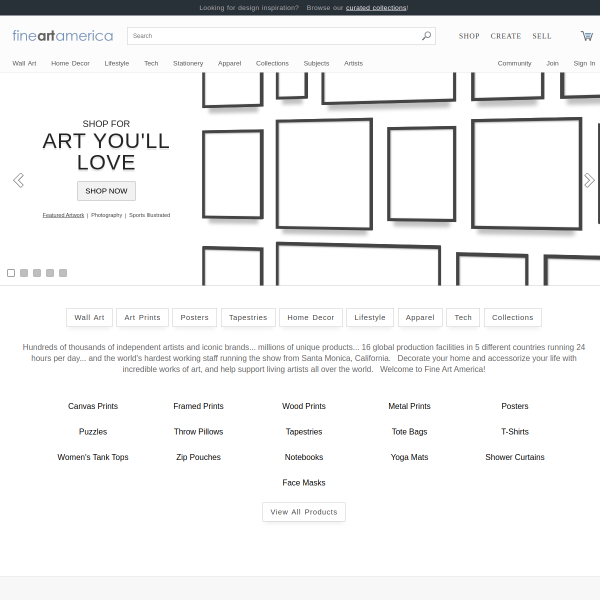The image size is (600, 600).
Task: Open Face Masks product link
Action: point(304,483)
